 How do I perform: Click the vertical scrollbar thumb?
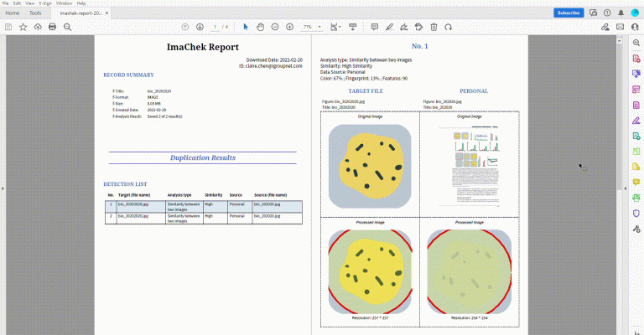point(620,117)
